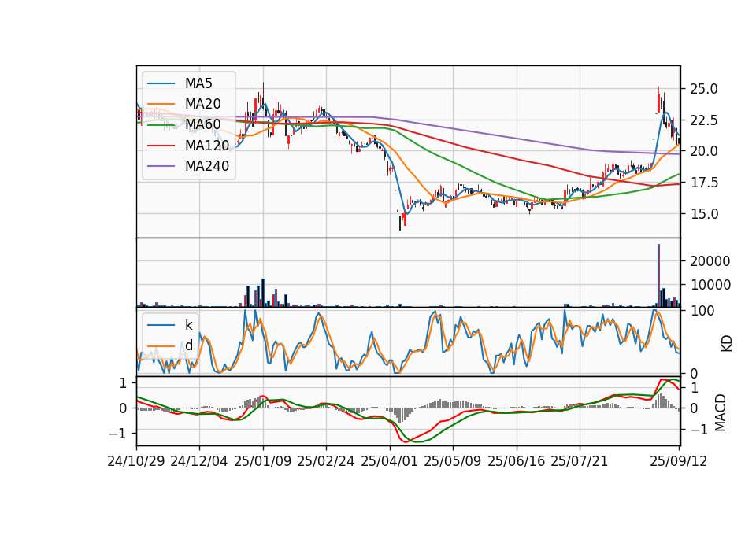Image resolution: width=756 pixels, height=543 pixels.
Task: Click the MA120 legend label
Action: pyautogui.click(x=207, y=146)
